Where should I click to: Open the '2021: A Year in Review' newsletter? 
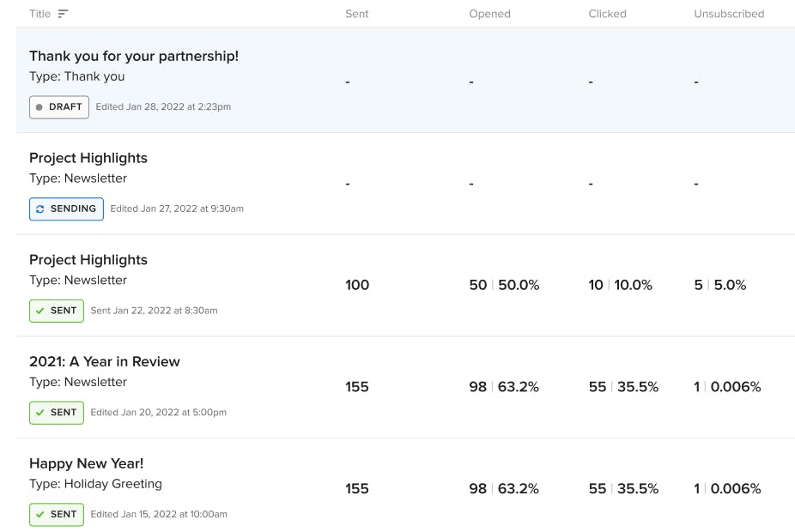[105, 361]
